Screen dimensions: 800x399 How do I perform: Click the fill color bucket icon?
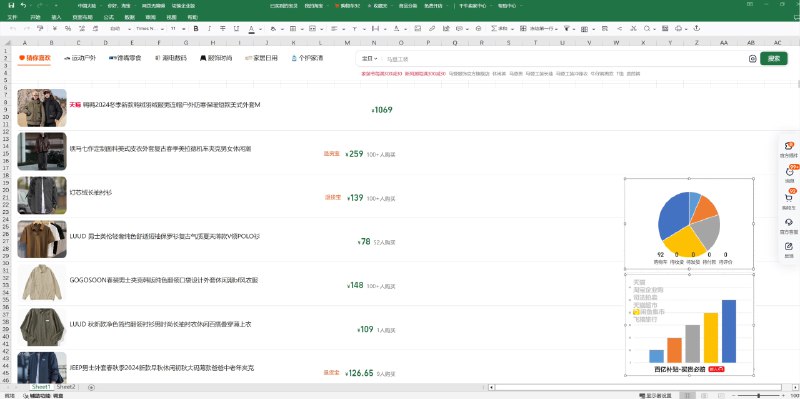(x=273, y=29)
